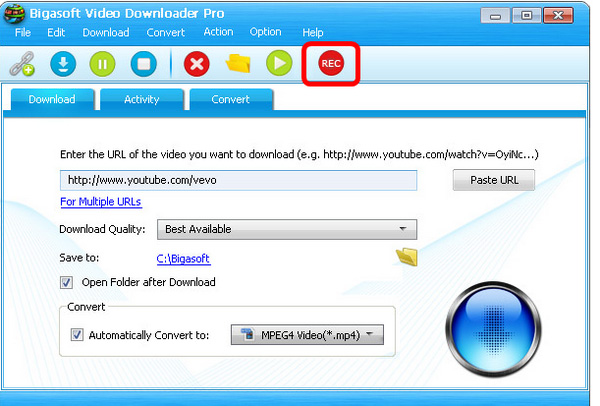The height and width of the screenshot is (406, 600).
Task: Open the Convert menu in the menu bar
Action: [166, 33]
